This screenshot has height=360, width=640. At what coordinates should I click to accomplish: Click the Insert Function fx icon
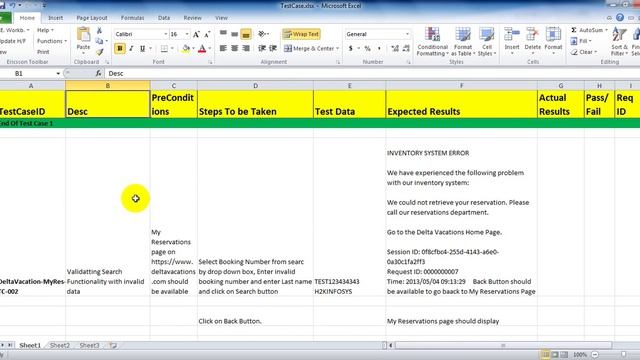point(98,73)
